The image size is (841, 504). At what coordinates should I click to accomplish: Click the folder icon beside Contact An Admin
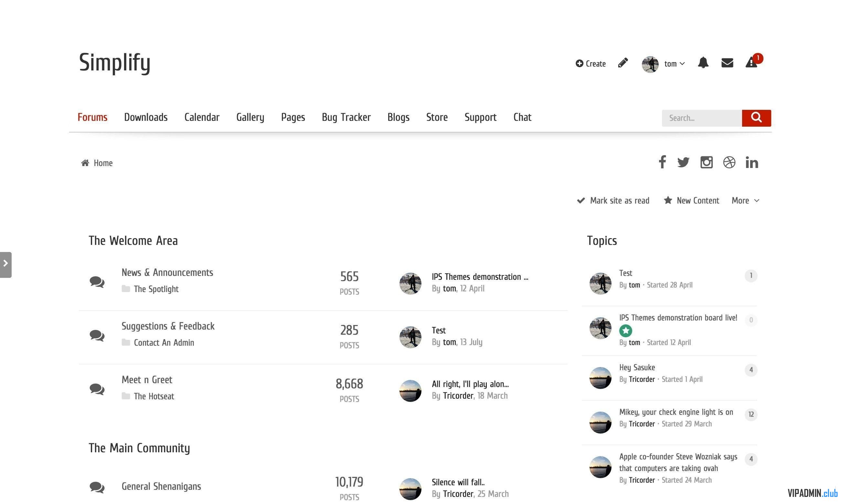(126, 342)
